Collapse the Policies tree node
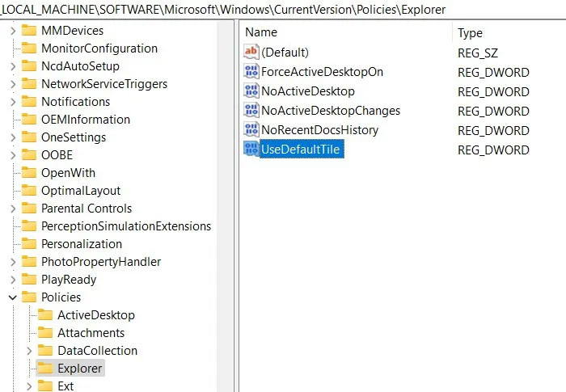The image size is (566, 392). tap(13, 297)
